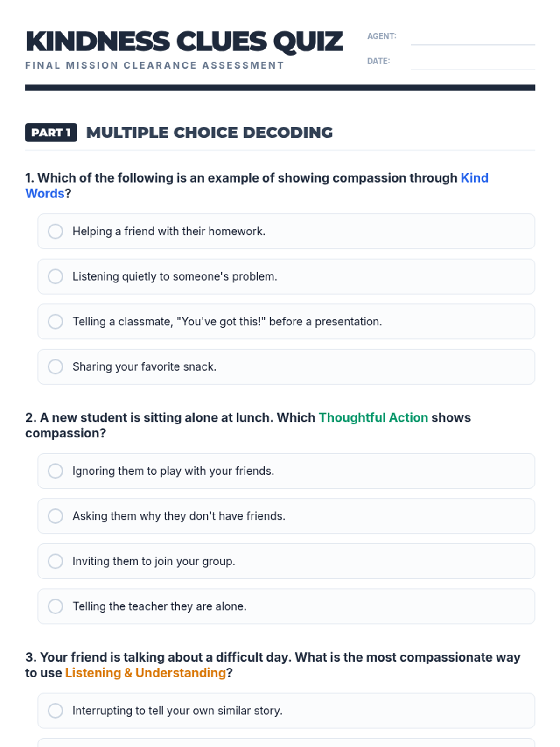The image size is (560, 747).
Task: Choose "Asking them why they don't have friends"
Action: click(56, 516)
